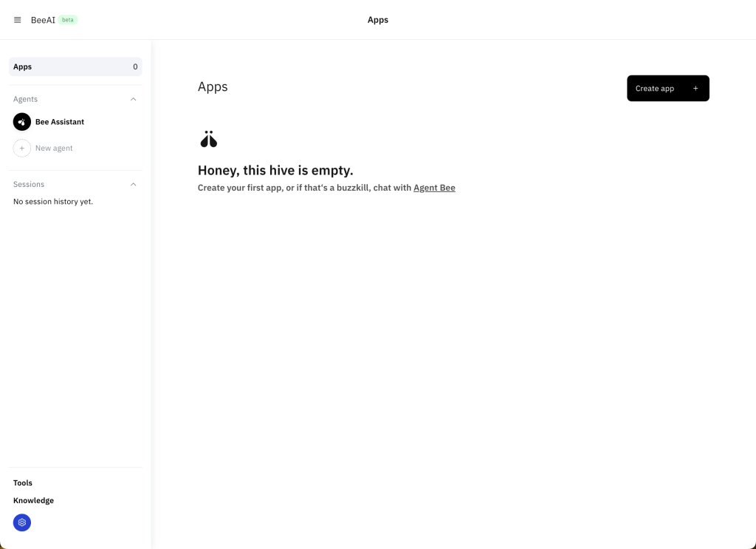756x549 pixels.
Task: Click the plus icon in Create app
Action: (x=695, y=89)
